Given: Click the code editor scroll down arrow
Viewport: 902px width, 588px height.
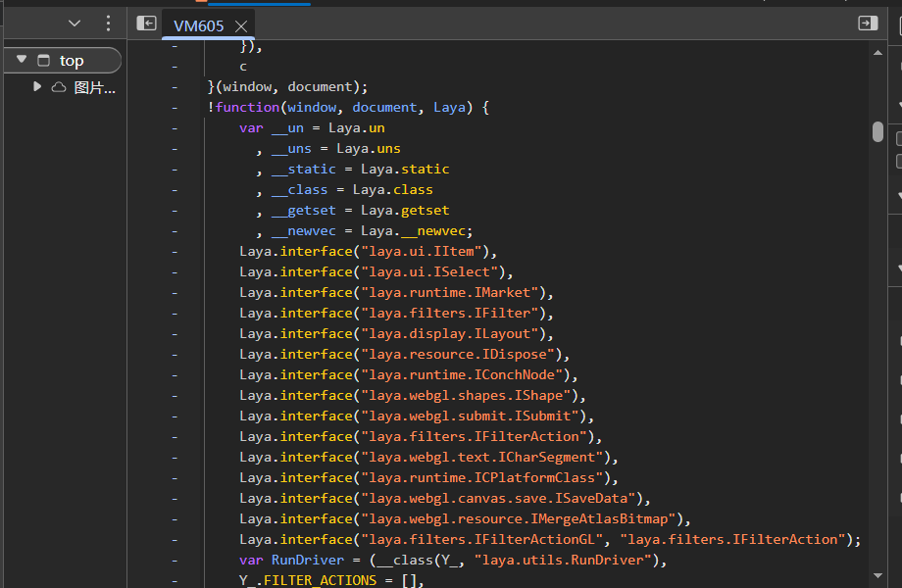Looking at the screenshot, I should tap(877, 577).
